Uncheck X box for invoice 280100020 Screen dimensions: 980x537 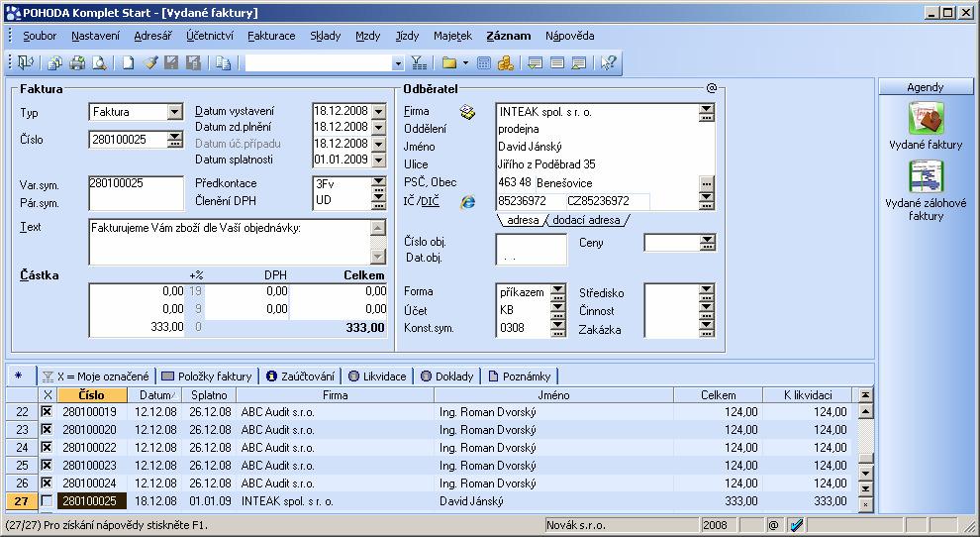point(47,430)
